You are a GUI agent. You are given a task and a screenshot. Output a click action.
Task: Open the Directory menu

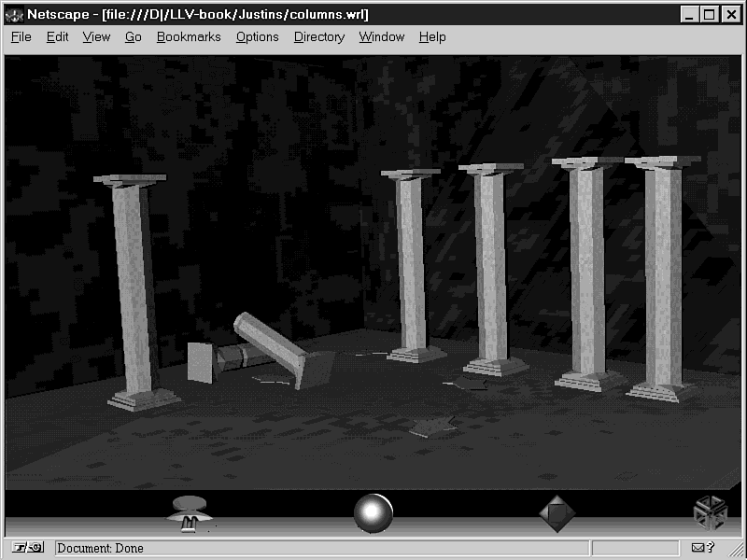point(319,37)
